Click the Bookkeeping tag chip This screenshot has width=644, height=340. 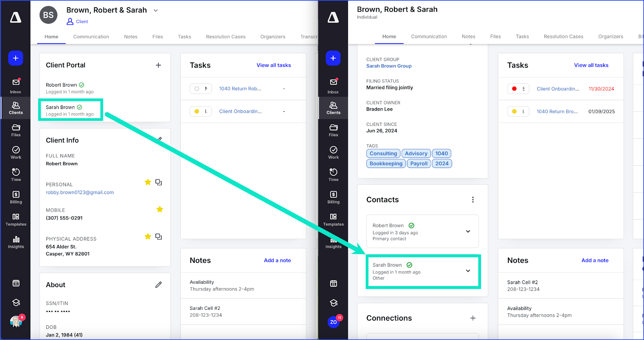pos(386,164)
